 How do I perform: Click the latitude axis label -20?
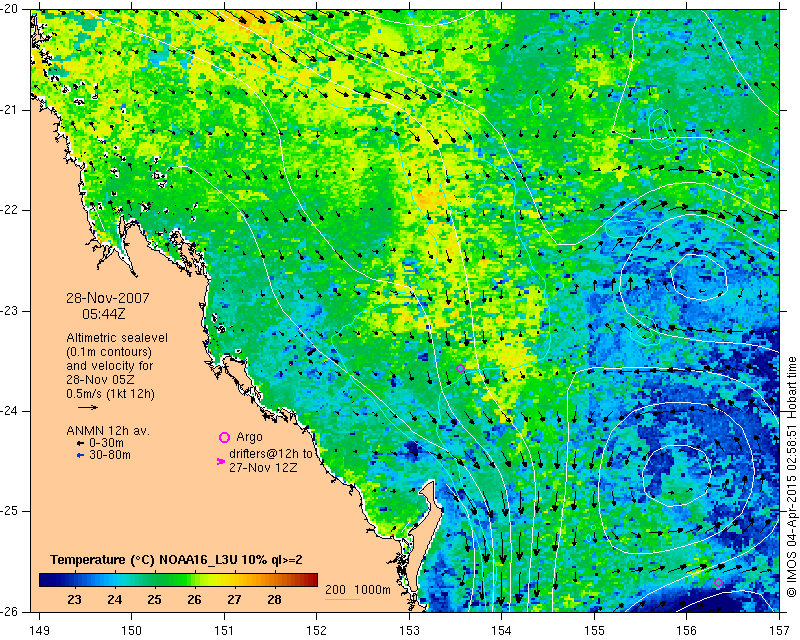tap(9, 9)
